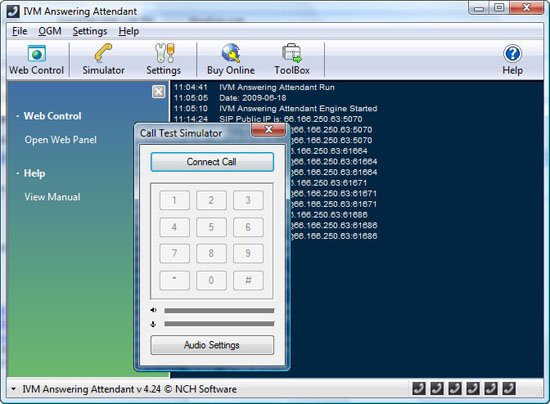This screenshot has height=404, width=550.
Task: Click the Buy Online globe icon
Action: (x=231, y=53)
